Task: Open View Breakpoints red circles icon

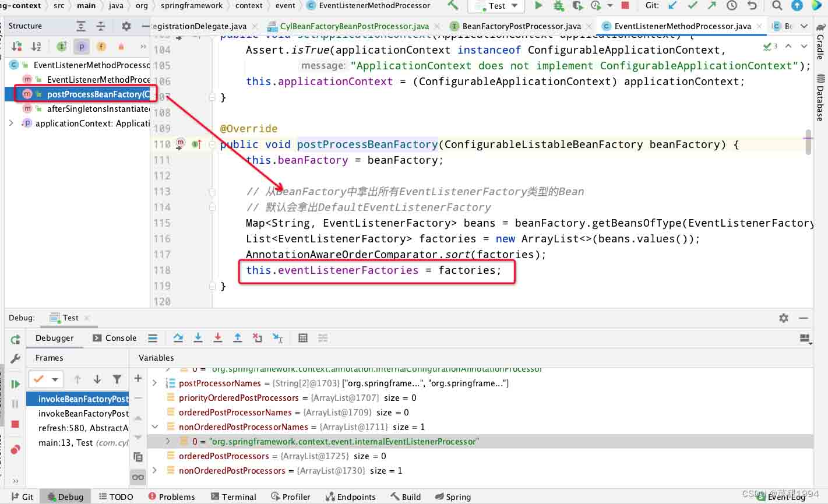Action: [16, 449]
